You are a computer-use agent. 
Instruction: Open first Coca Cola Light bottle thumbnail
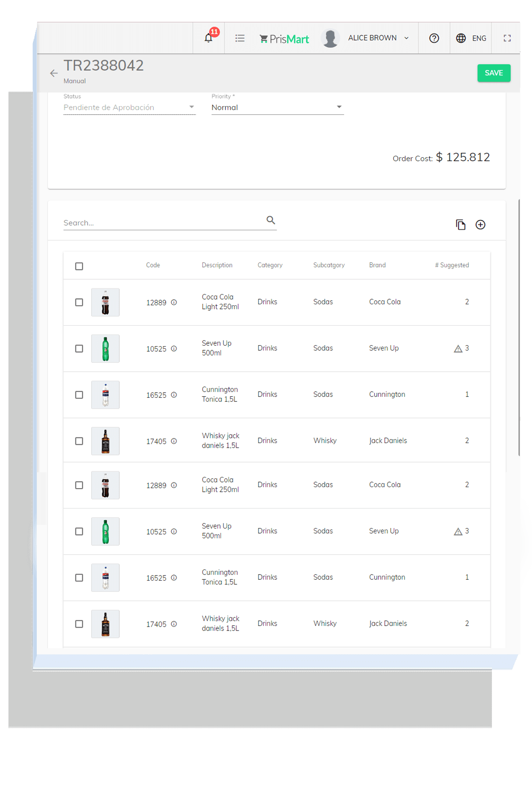coord(105,302)
